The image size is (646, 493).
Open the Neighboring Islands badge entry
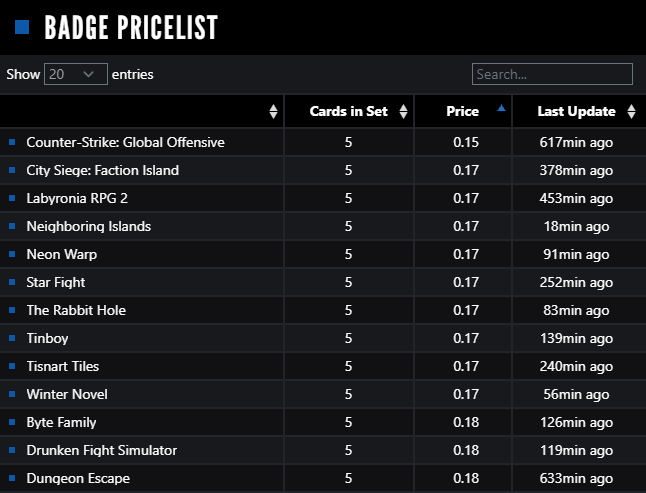(89, 226)
